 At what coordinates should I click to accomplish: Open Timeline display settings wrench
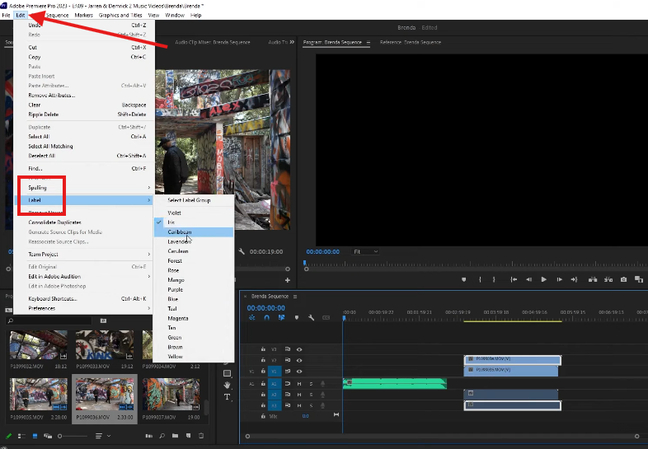pyautogui.click(x=311, y=318)
